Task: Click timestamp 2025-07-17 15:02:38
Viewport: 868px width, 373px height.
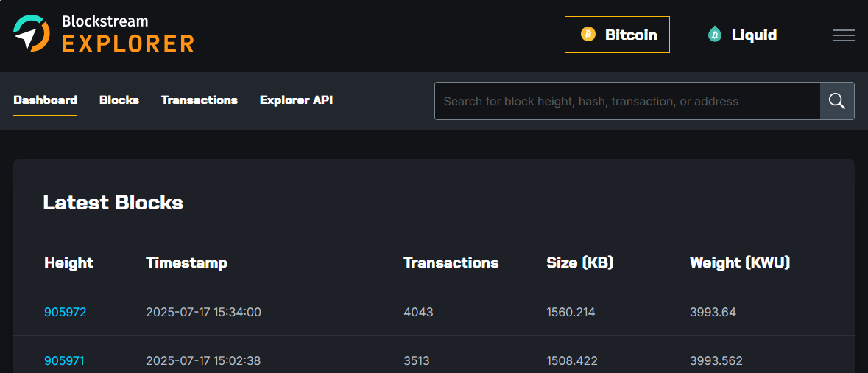Action: point(203,360)
